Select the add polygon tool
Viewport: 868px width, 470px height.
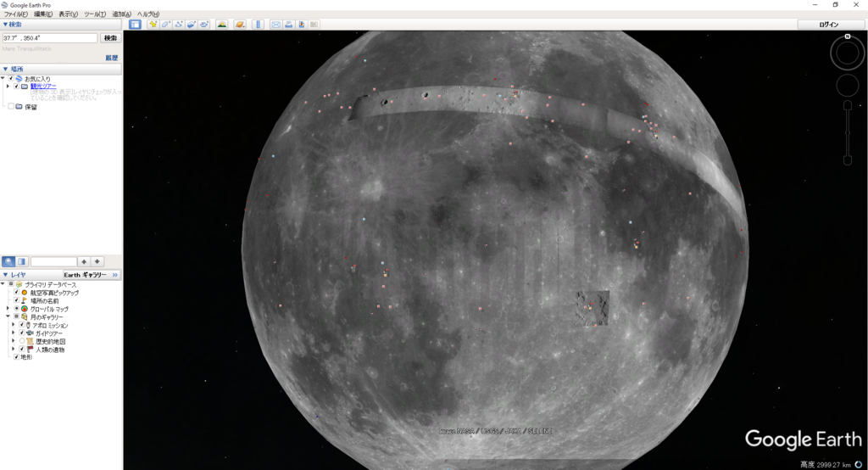[x=165, y=25]
